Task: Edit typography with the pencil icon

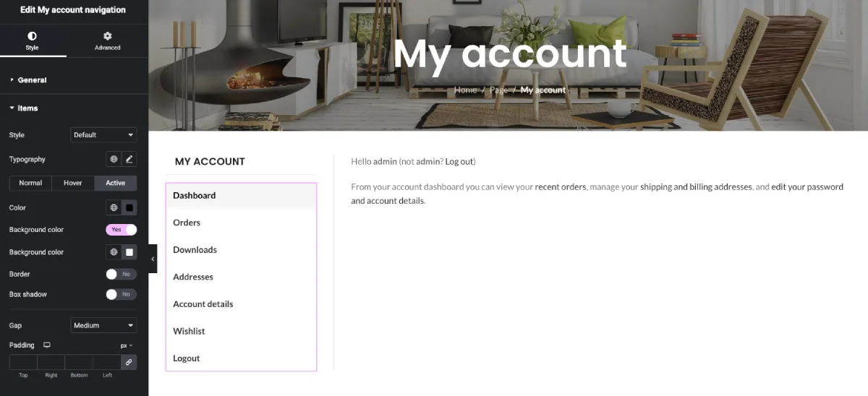Action: (x=129, y=159)
